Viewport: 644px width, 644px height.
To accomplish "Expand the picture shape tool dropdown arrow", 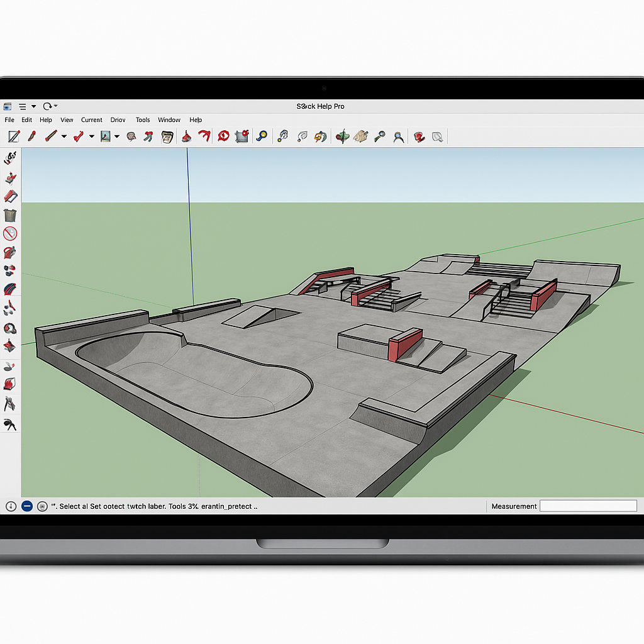I will 117,136.
